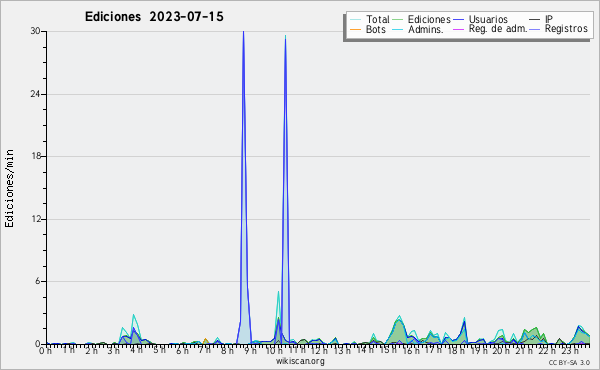Click the orange Bots legend color line
Screen dimensions: 600x370
click(355, 29)
